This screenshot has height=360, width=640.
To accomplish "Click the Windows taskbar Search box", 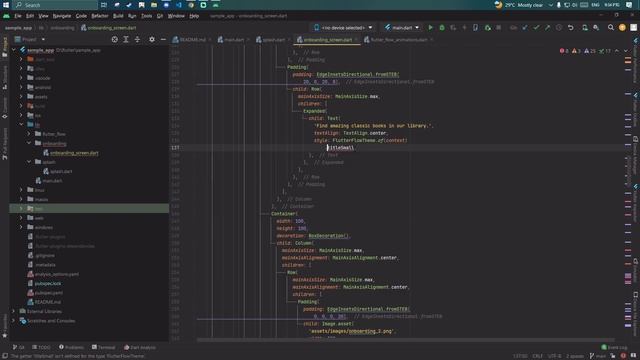I will (55, 5).
